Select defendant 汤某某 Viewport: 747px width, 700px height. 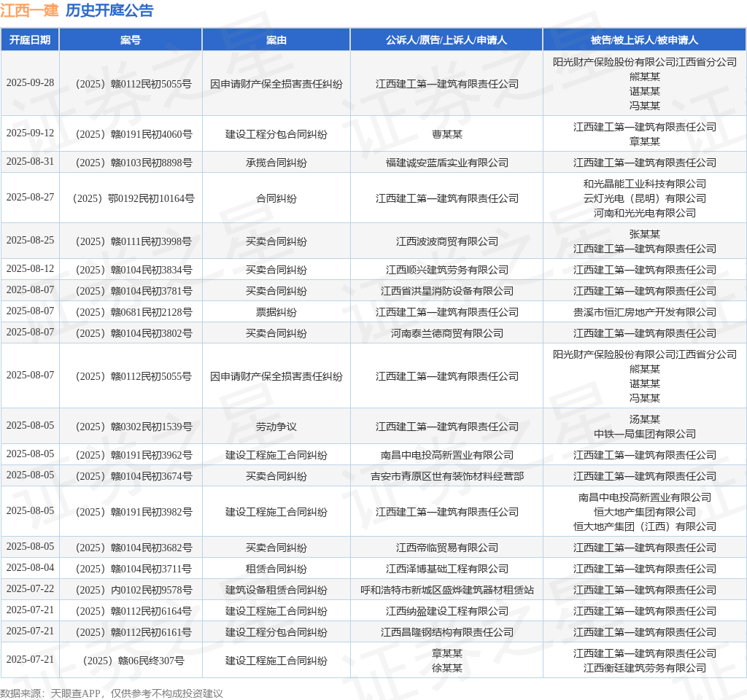pyautogui.click(x=645, y=419)
